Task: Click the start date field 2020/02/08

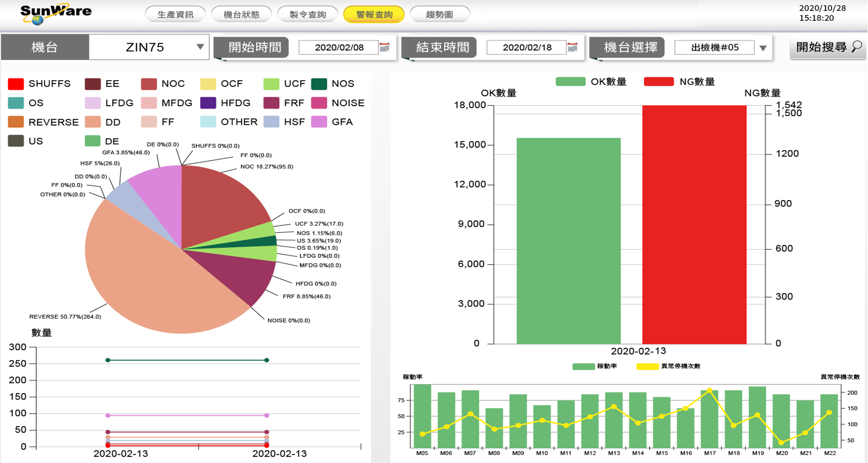Action: (339, 47)
